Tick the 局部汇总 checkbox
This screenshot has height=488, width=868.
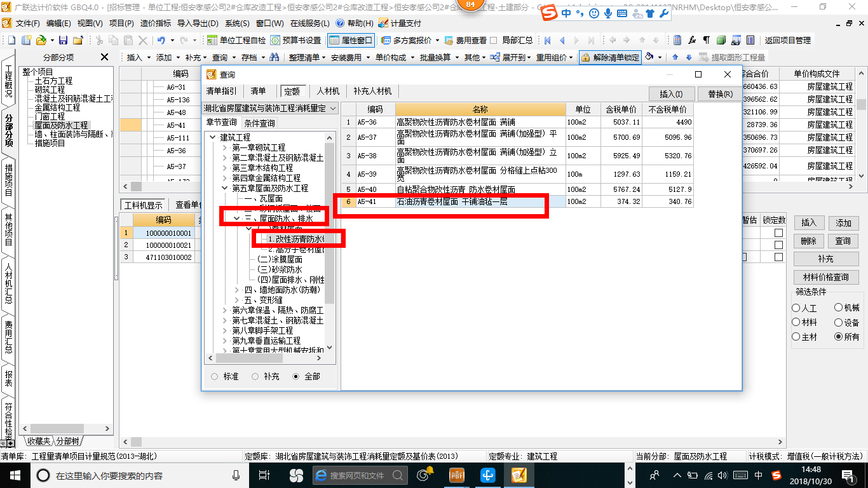pos(494,40)
